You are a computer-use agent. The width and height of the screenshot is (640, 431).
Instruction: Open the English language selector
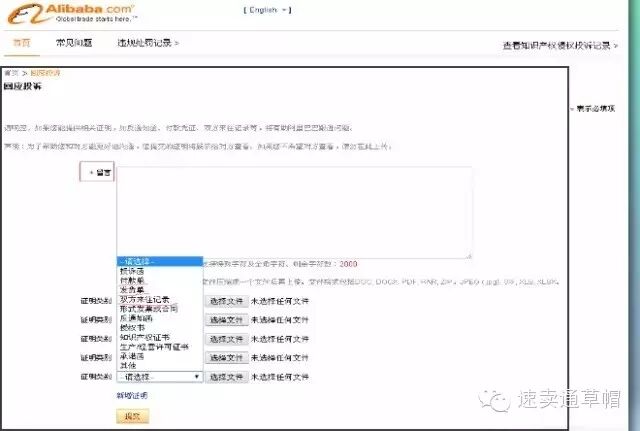pos(267,10)
